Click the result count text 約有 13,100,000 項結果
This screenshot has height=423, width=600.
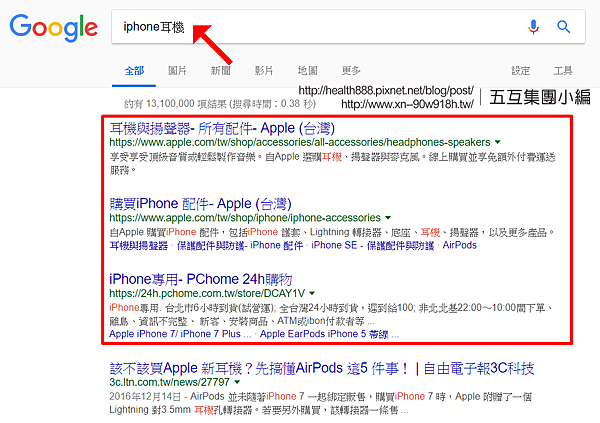[x=220, y=104]
